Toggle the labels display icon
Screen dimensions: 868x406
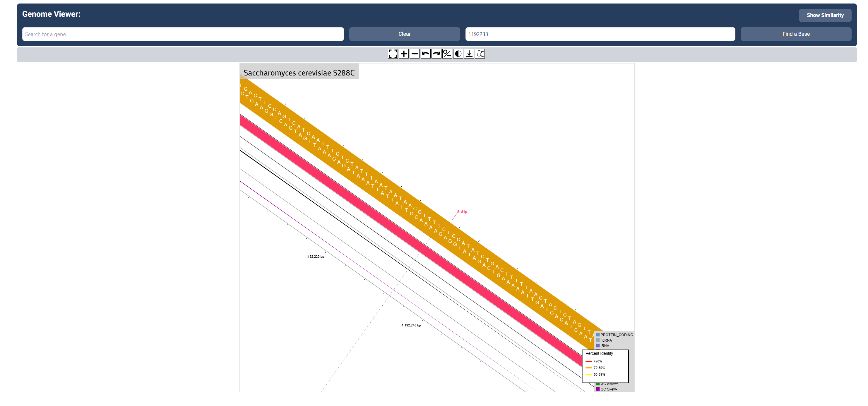(480, 54)
